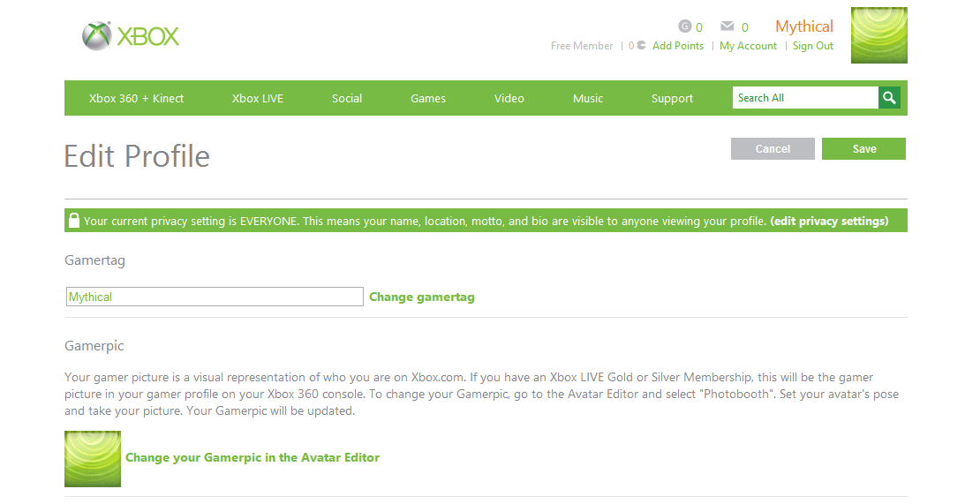Screen dimensions: 980x504
Task: Click the Change gamertag link
Action: 422,297
